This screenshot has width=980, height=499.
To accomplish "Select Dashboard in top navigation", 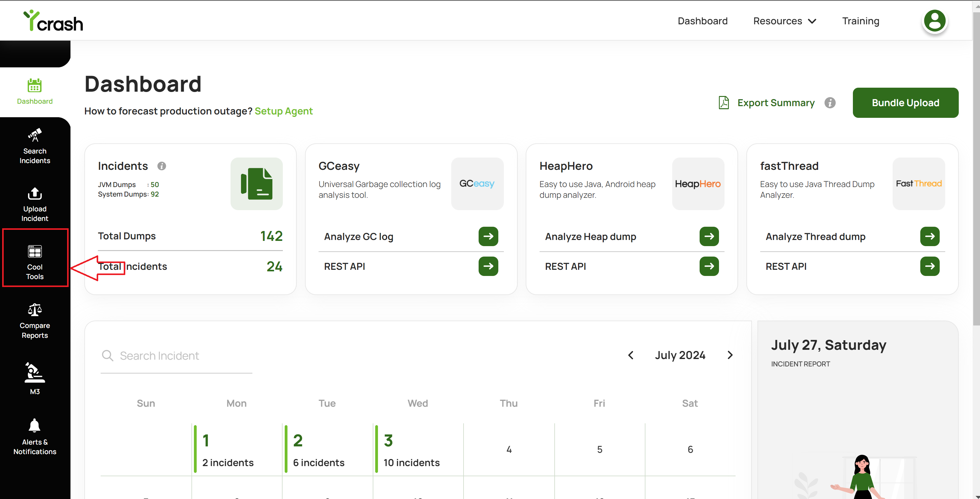I will (x=702, y=21).
